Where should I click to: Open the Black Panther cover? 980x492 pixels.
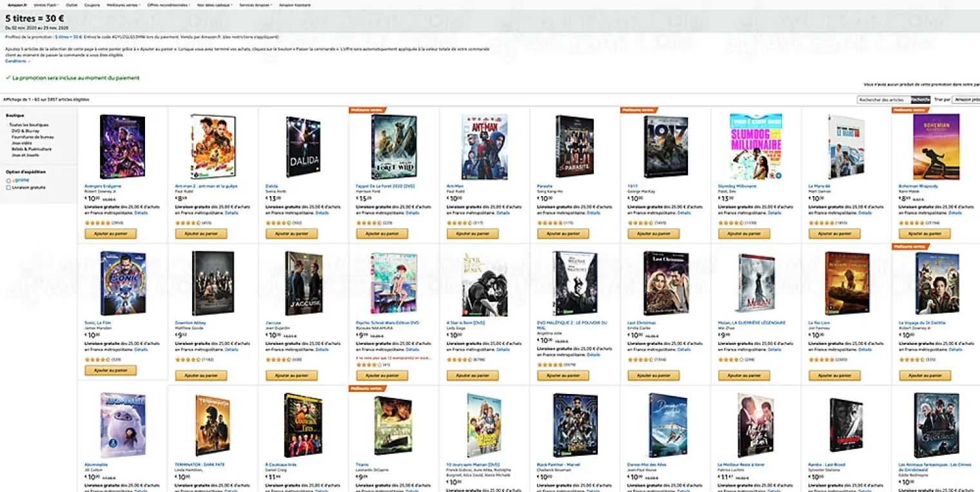click(x=575, y=426)
